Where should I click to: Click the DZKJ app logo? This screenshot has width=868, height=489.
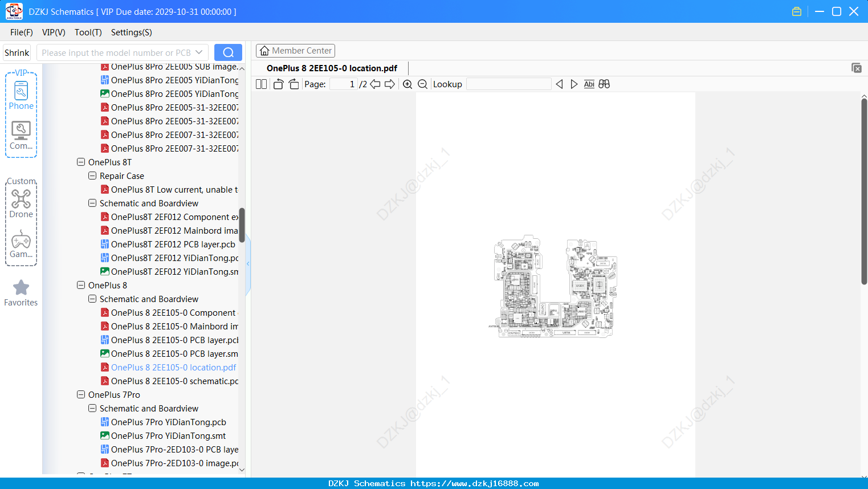[x=14, y=11]
